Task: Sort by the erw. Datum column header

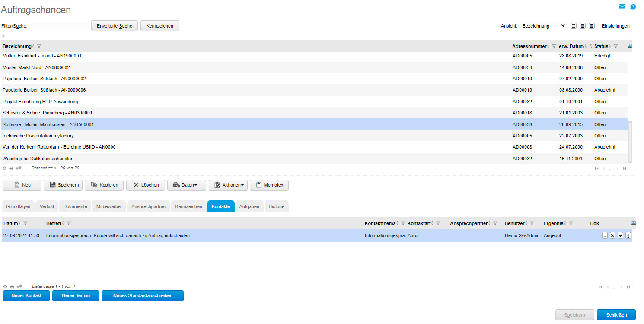Action: click(571, 46)
